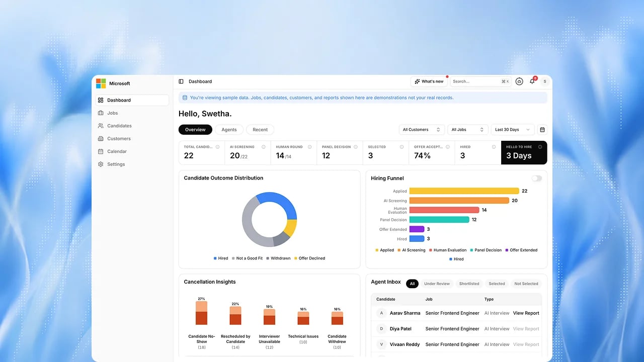Go to Jobs in the sidebar
Screen dimensions: 644x362
click(x=132, y=113)
